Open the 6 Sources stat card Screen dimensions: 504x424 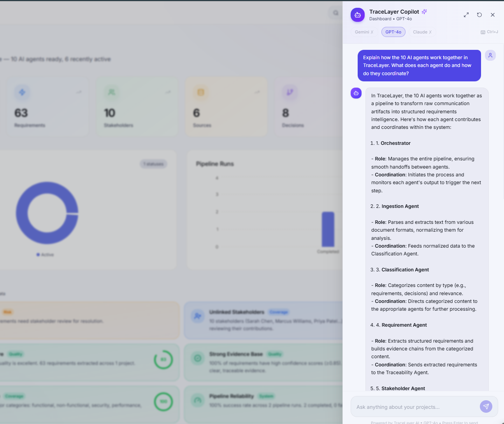(x=226, y=107)
